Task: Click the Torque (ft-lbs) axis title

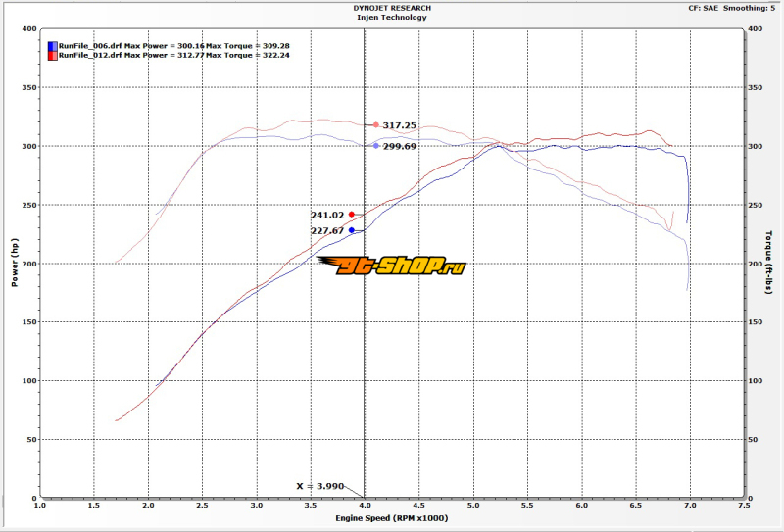Action: (770, 265)
